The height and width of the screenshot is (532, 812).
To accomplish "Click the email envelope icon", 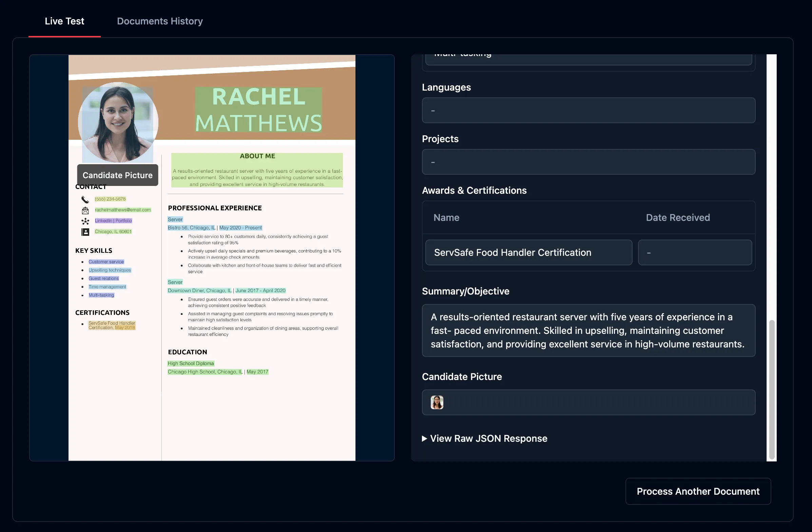I will [85, 210].
